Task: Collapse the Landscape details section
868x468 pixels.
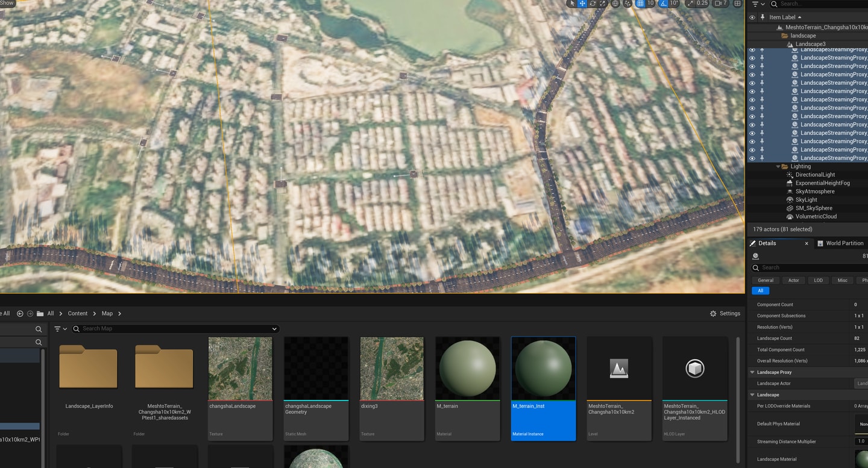Action: 752,395
